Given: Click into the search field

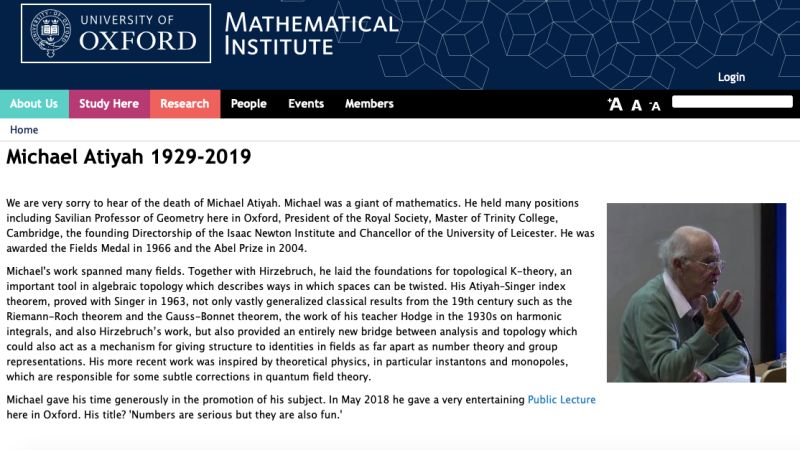Looking at the screenshot, I should (x=732, y=102).
